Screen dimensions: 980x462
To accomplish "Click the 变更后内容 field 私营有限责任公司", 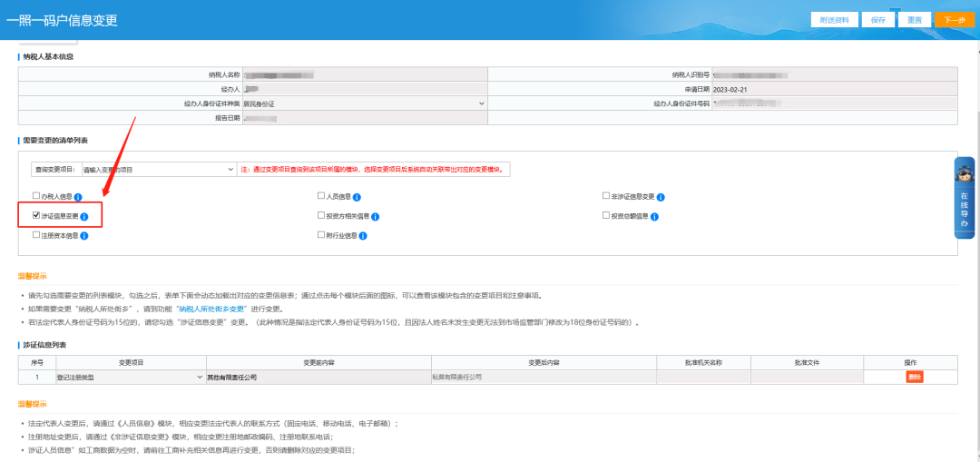I will (544, 378).
